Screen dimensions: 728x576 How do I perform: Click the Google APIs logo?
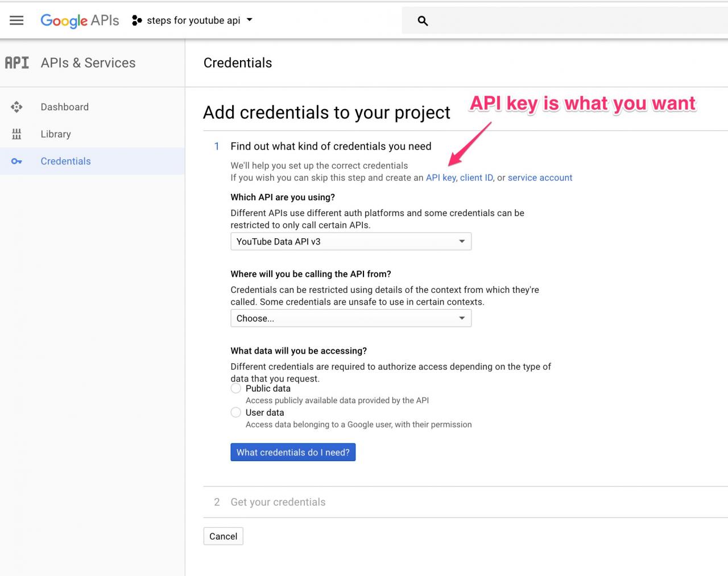[80, 20]
